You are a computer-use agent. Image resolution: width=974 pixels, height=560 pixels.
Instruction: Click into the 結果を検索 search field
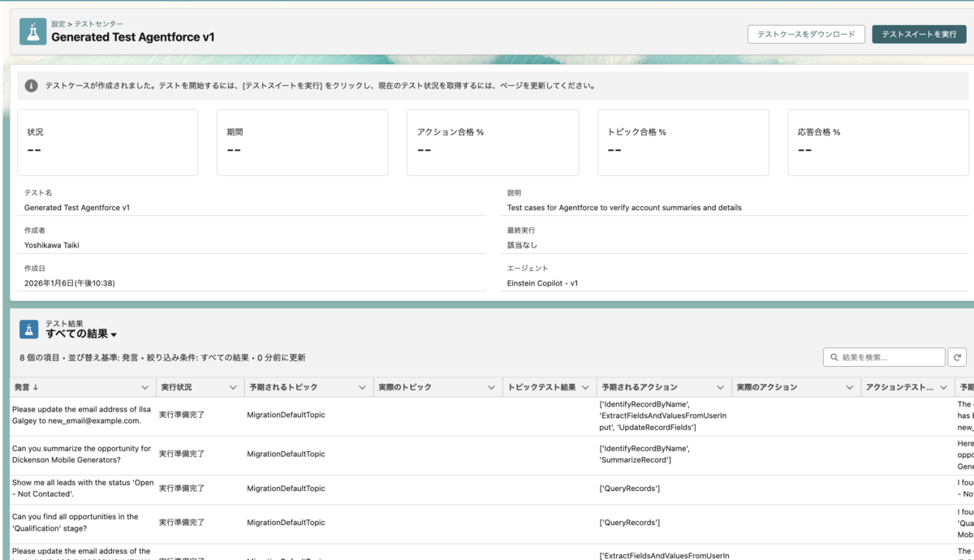tap(884, 357)
